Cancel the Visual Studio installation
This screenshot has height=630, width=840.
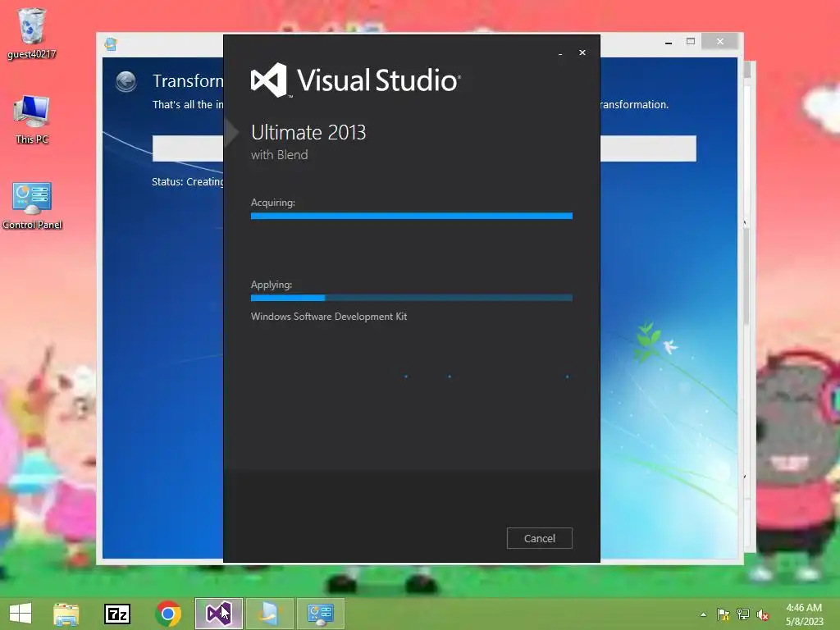(x=540, y=538)
